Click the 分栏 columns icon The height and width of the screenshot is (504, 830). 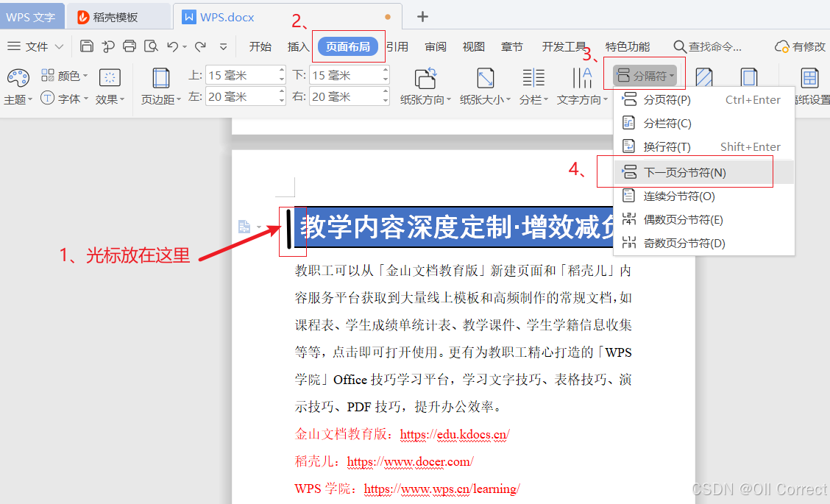click(x=533, y=78)
